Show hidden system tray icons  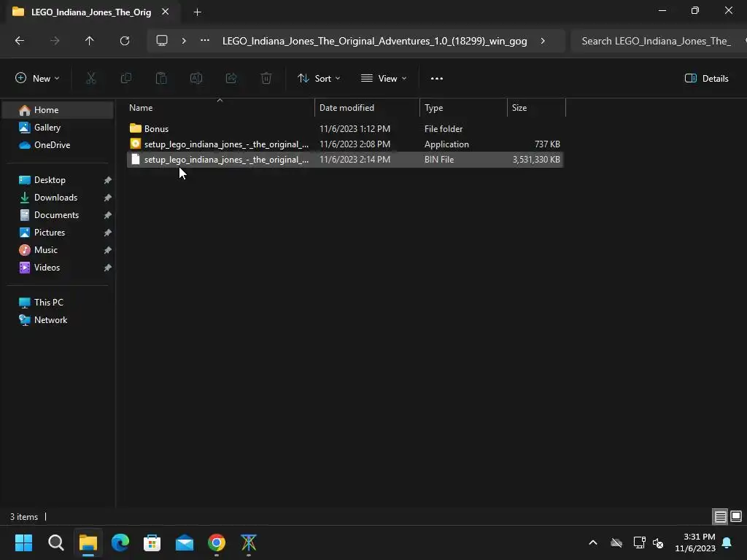pyautogui.click(x=593, y=542)
